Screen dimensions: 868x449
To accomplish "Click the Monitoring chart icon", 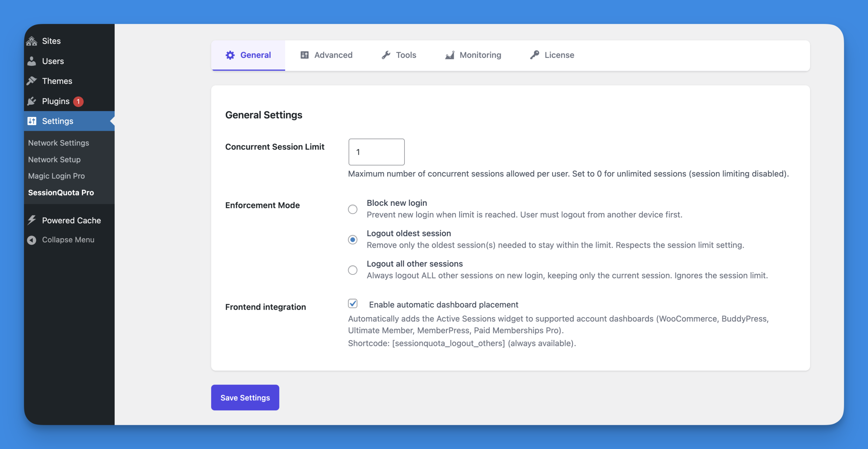I will click(450, 55).
